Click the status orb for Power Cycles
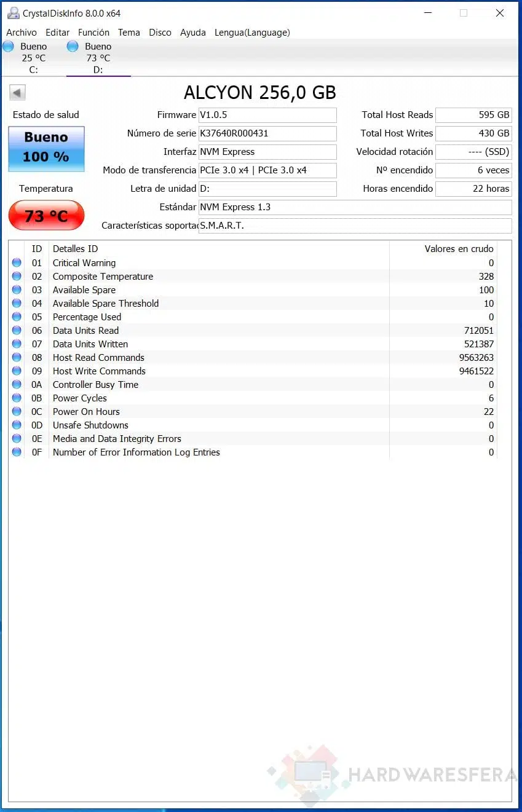The width and height of the screenshot is (522, 812). [17, 398]
